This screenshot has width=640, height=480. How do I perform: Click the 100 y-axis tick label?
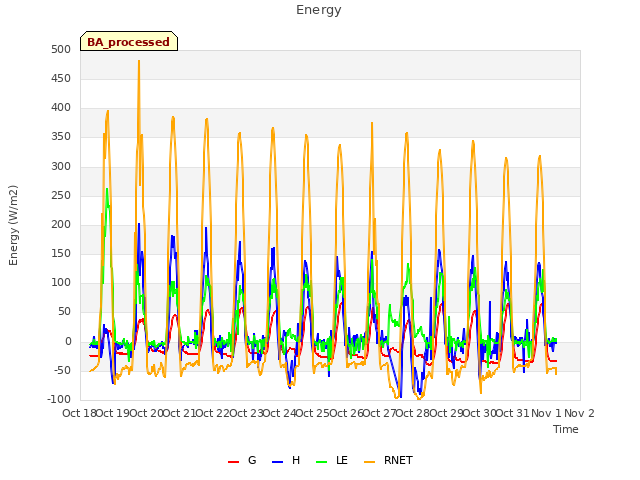click(x=61, y=282)
